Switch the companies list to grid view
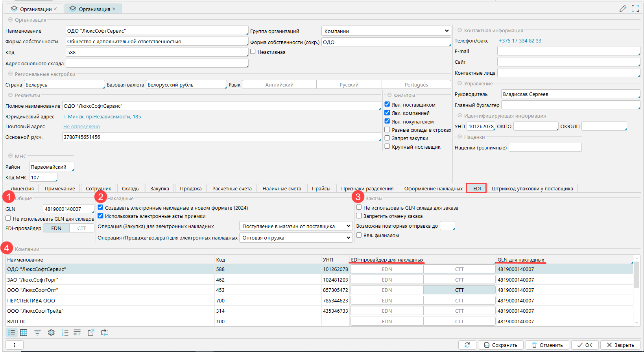Image resolution: width=644 pixels, height=352 pixels. point(24,333)
